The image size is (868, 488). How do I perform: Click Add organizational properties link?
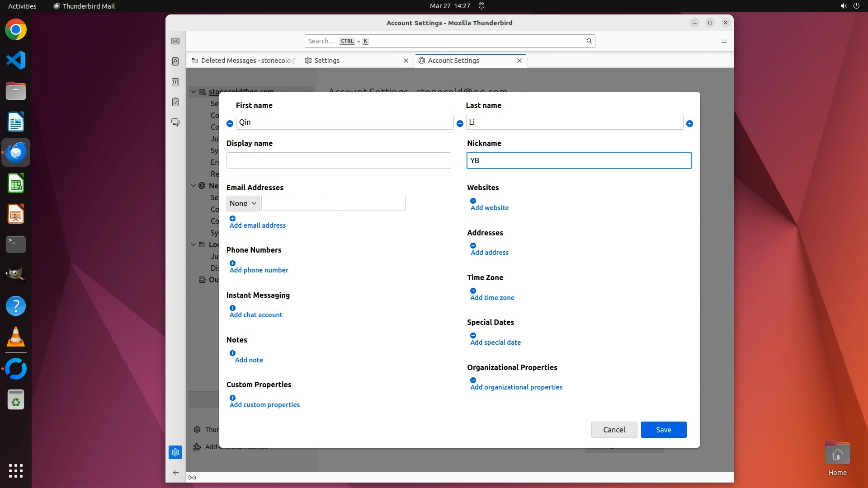tap(516, 387)
